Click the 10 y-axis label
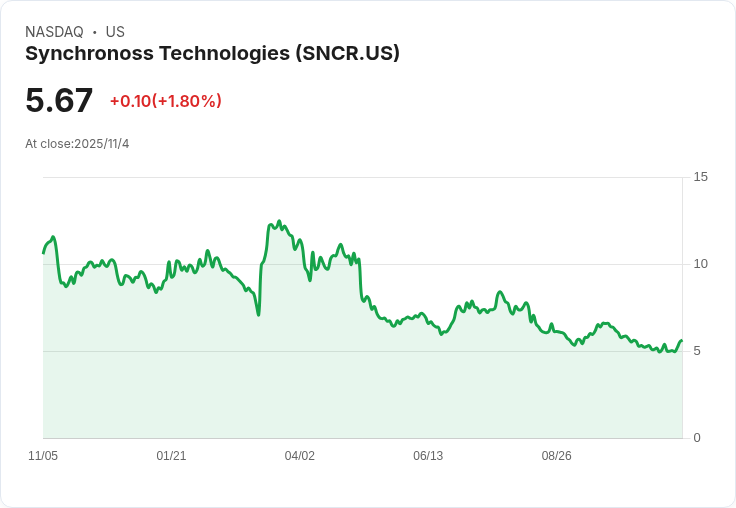The image size is (736, 508). (x=700, y=264)
